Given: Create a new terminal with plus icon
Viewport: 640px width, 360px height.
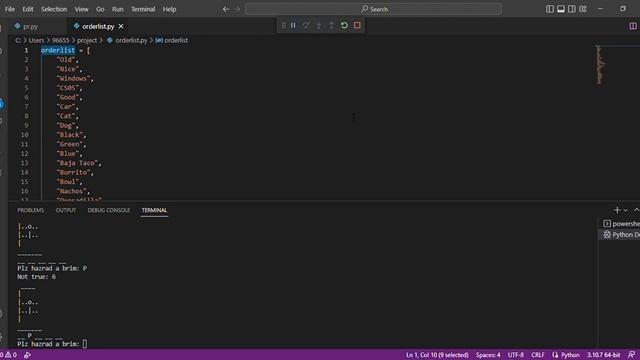Looking at the screenshot, I should [x=617, y=210].
